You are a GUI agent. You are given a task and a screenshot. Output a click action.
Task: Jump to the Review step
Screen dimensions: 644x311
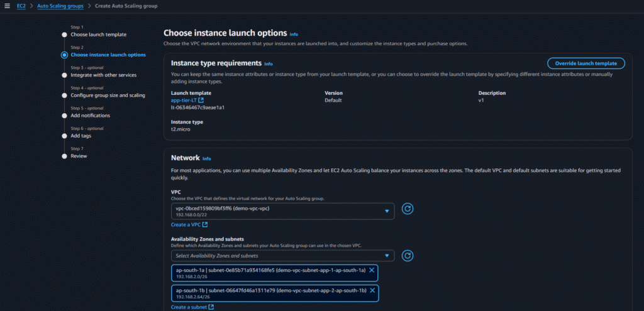coord(79,156)
